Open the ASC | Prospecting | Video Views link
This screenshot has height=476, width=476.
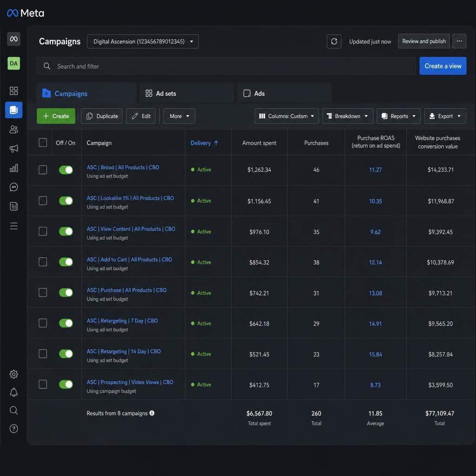pos(130,382)
